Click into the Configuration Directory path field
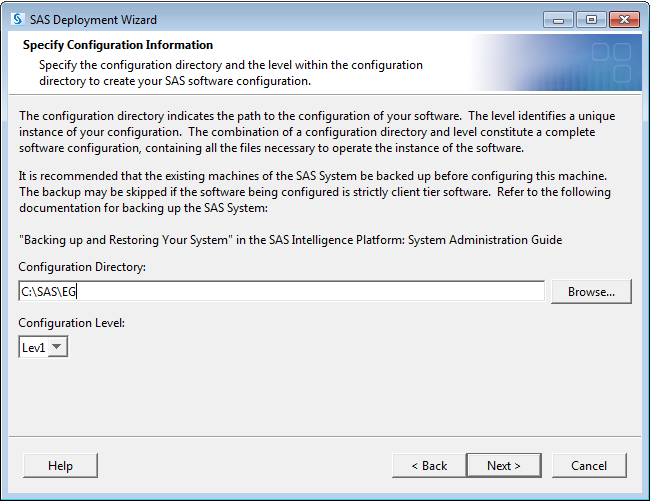This screenshot has height=501, width=651. tap(280, 291)
